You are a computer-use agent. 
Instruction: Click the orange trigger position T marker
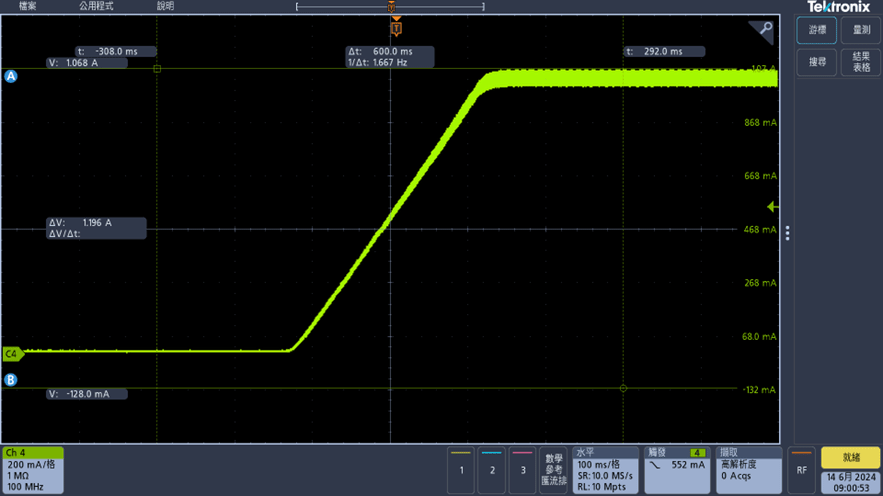pos(396,29)
